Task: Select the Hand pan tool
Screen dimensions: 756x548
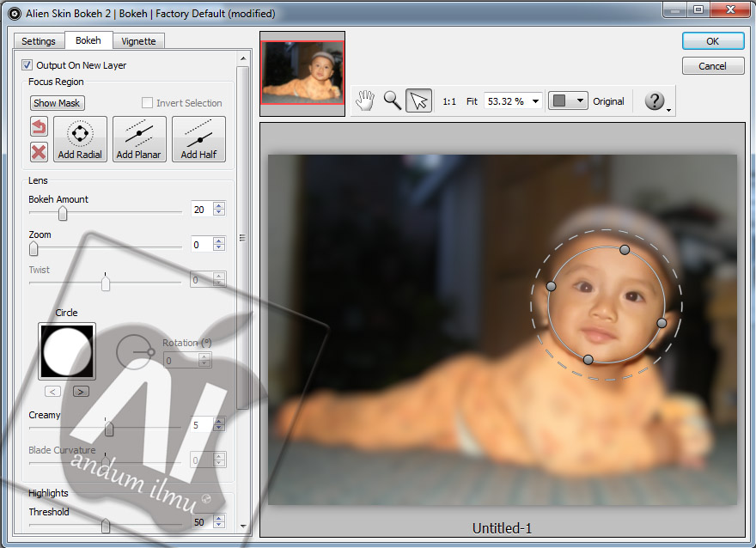Action: coord(365,100)
